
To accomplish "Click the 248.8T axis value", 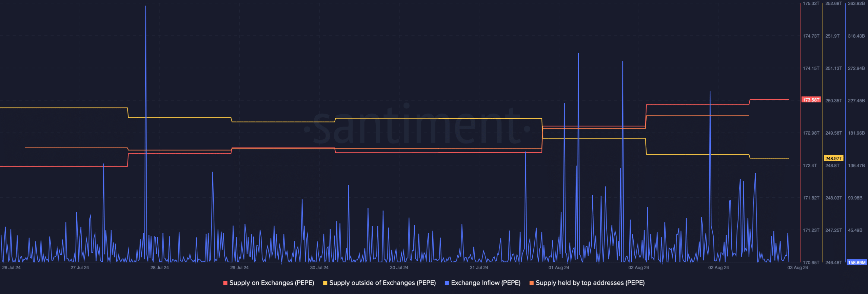I will pos(832,165).
